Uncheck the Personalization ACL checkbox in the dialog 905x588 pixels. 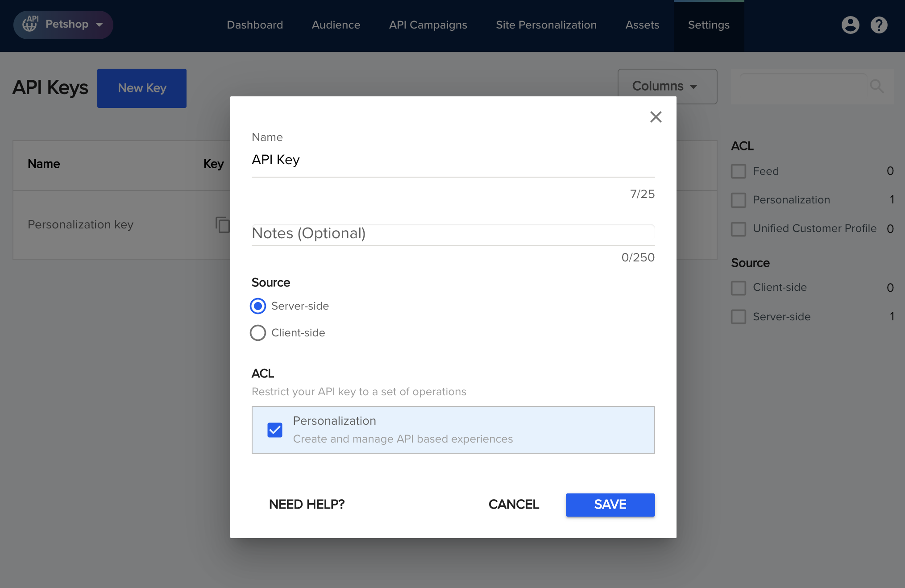click(275, 430)
